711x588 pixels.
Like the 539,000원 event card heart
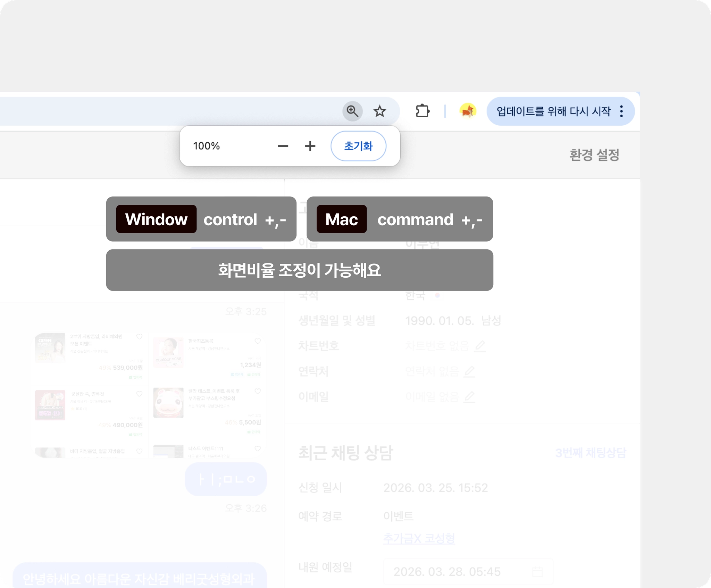click(x=139, y=336)
